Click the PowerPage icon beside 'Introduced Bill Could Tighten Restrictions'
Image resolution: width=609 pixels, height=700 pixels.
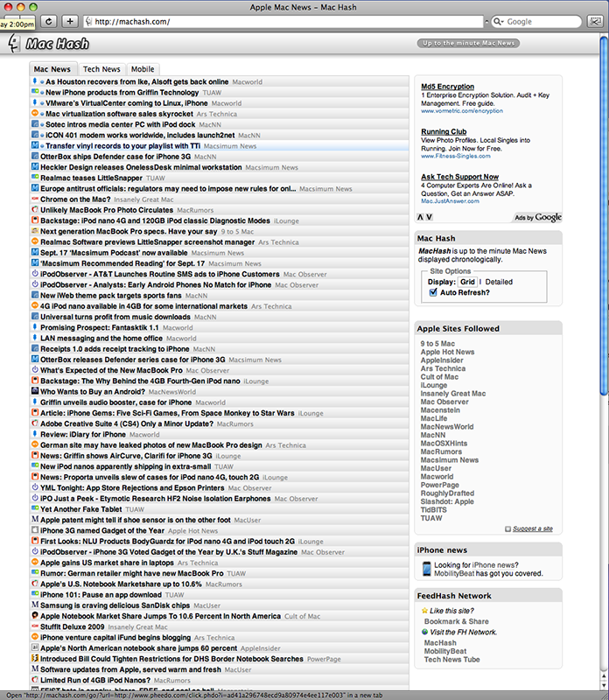[34, 659]
